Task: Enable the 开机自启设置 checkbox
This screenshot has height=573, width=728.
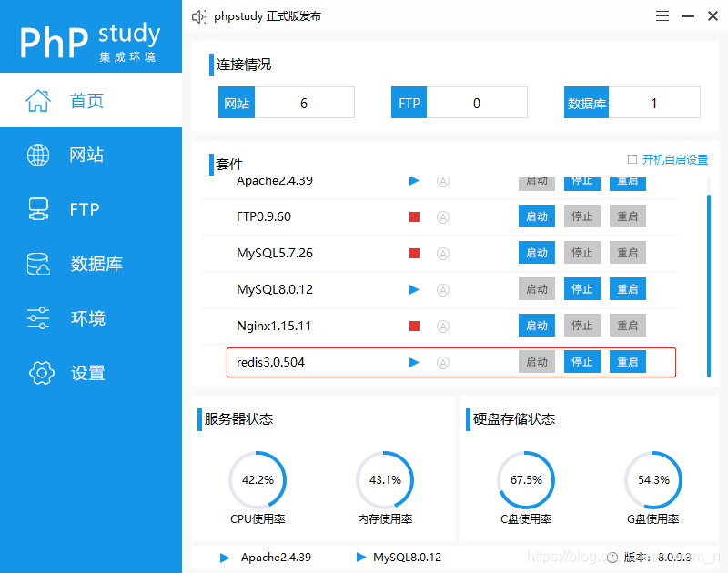Action: (x=632, y=159)
